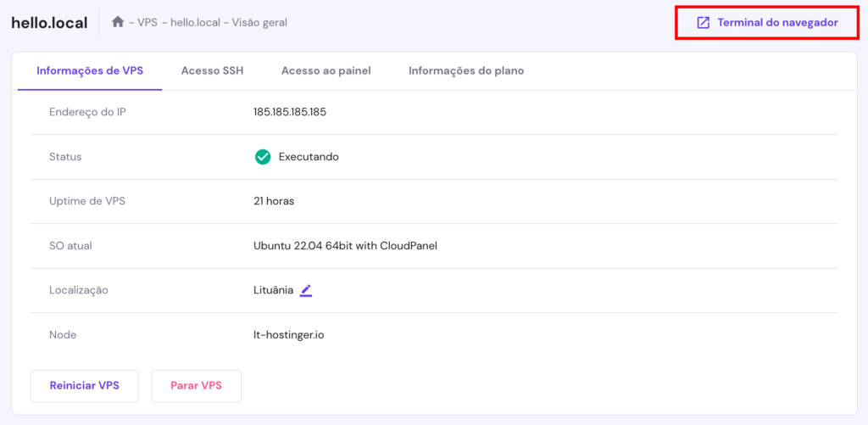
Task: Click the Status row label
Action: coord(65,157)
